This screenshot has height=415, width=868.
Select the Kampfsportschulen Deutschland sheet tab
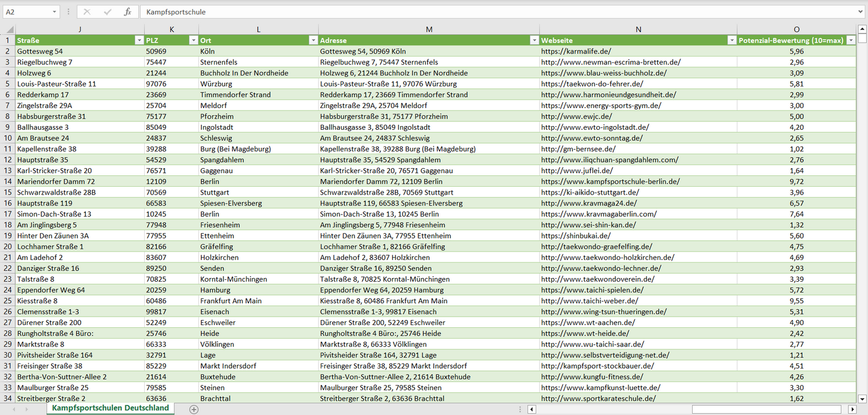click(110, 408)
